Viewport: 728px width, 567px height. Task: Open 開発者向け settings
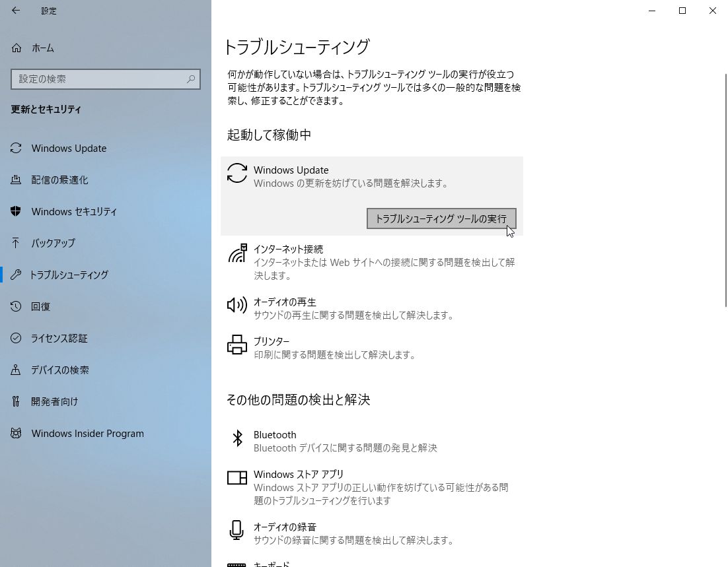point(106,401)
